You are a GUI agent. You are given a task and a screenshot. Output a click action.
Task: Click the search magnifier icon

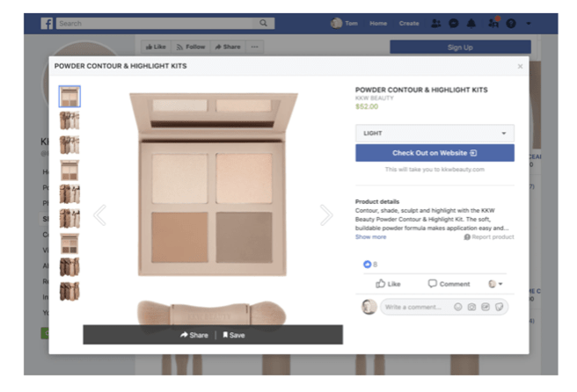[263, 23]
